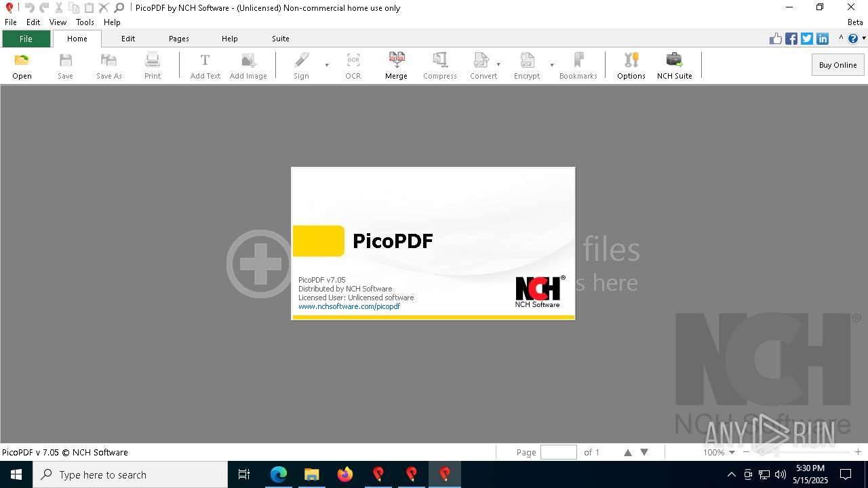Click the Paste clipboard quick-access icon
This screenshot has height=488, width=868.
[89, 7]
